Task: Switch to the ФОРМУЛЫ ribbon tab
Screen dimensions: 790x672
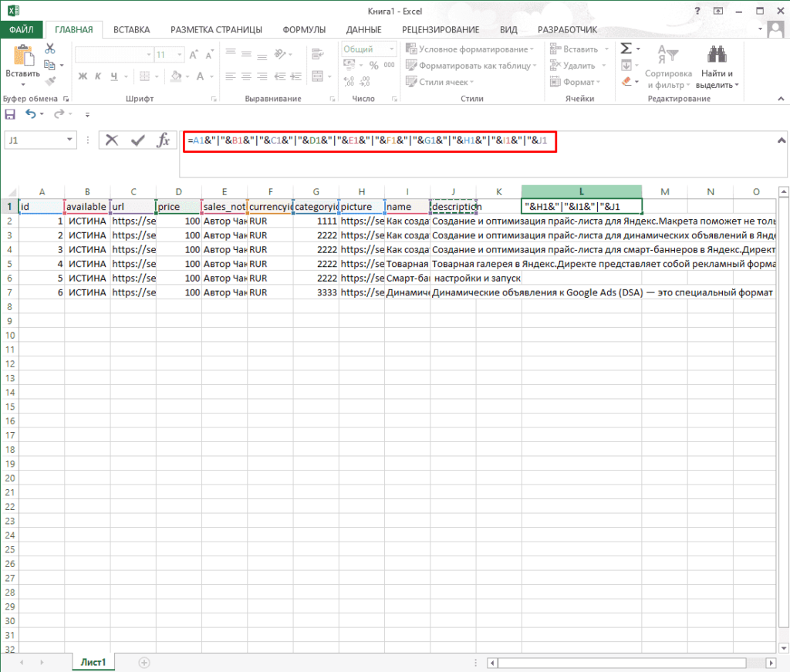Action: pos(304,29)
